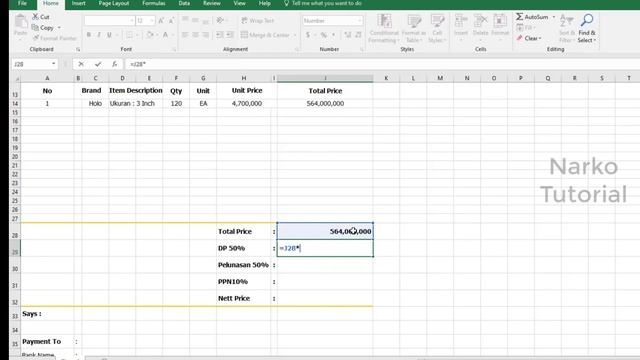
Task: Cancel formula entry with the X icon
Action: coord(81,64)
